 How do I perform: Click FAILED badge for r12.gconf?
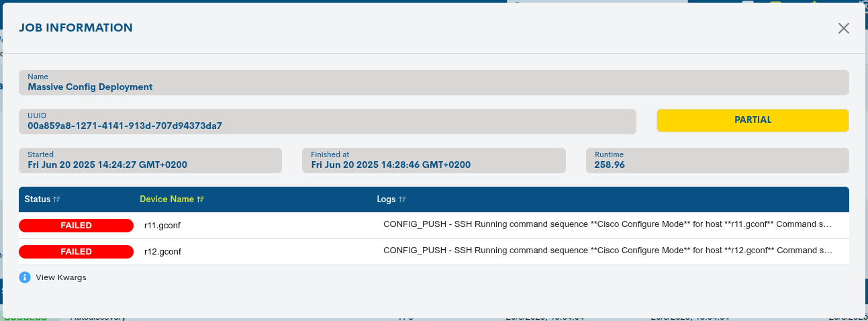pos(76,252)
